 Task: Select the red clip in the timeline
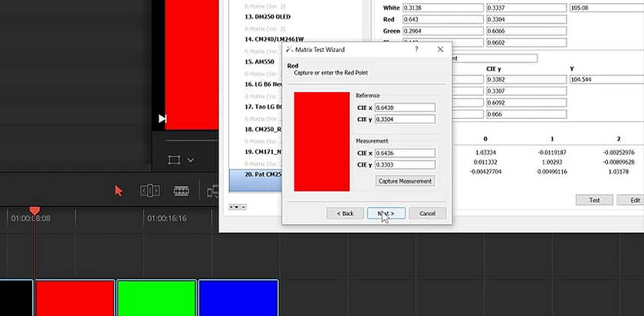click(75, 298)
